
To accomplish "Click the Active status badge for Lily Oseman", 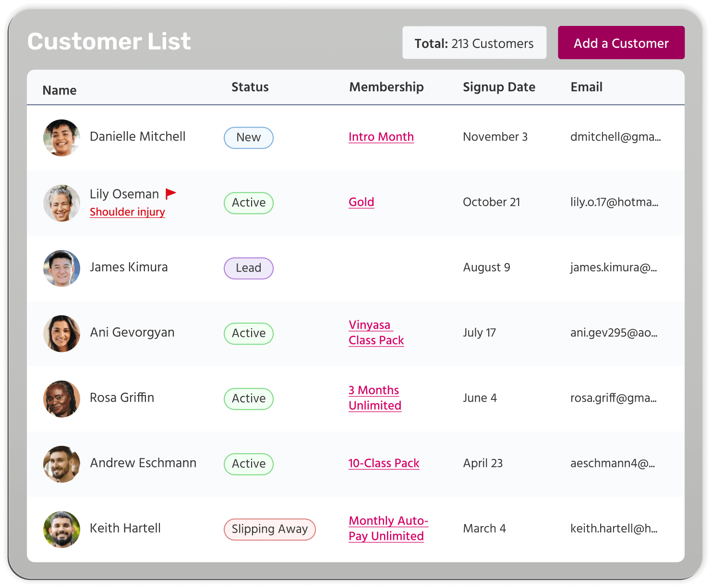I will click(249, 203).
